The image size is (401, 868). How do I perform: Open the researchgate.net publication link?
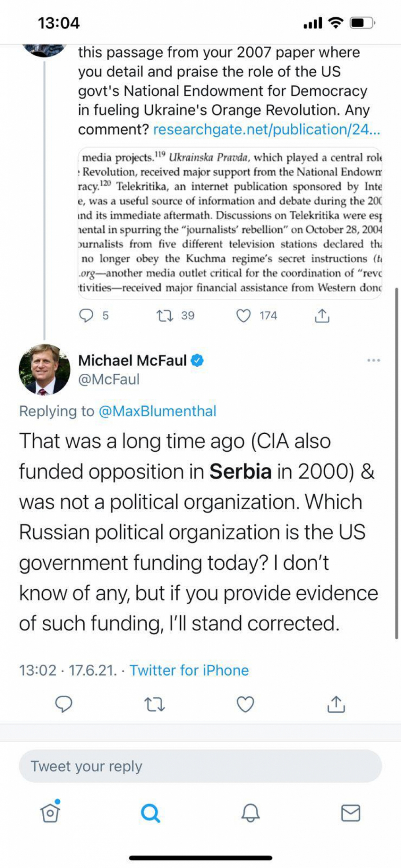click(266, 129)
